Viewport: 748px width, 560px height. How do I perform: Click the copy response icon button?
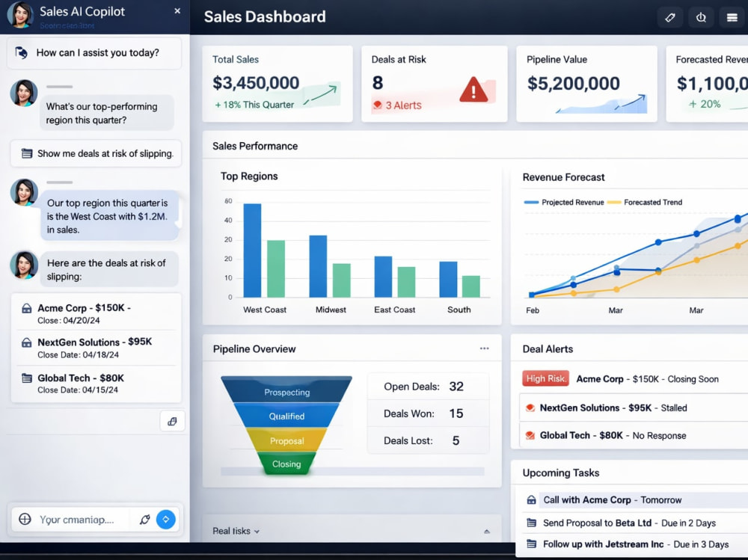pos(172,421)
